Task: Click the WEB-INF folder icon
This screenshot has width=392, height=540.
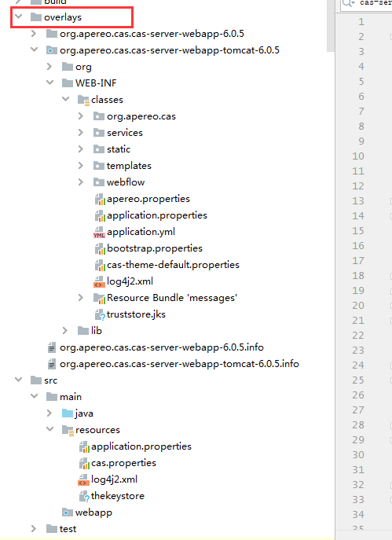Action: coord(68,83)
